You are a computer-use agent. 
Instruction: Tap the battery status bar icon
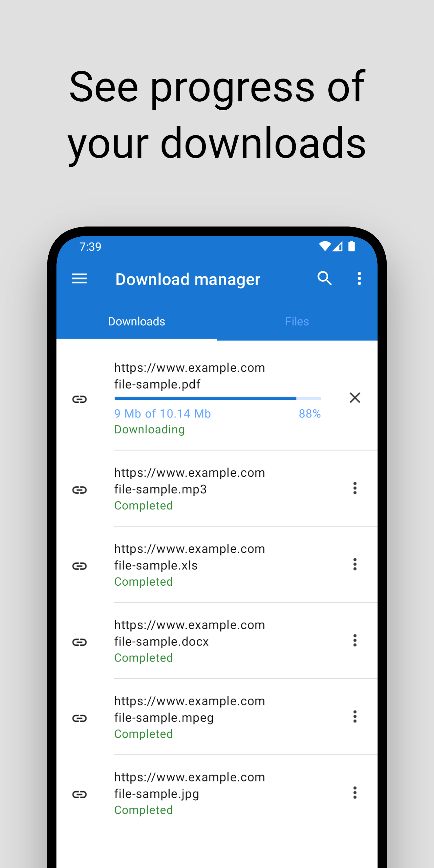point(352,246)
